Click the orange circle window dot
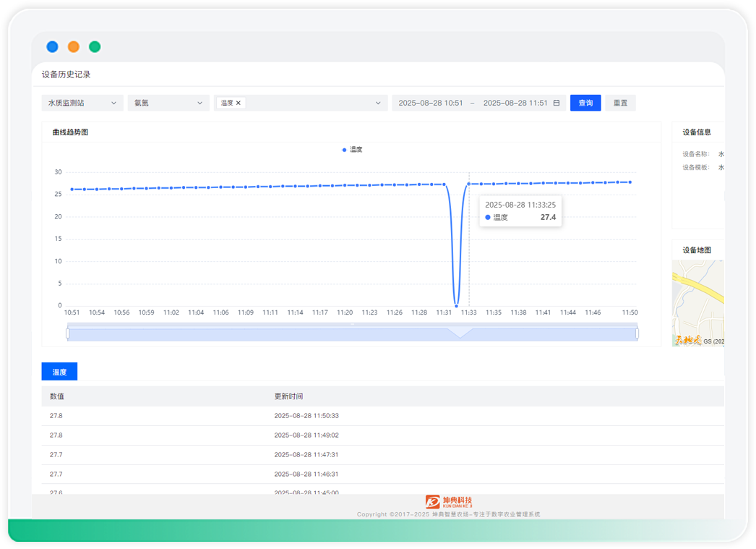 click(x=74, y=47)
